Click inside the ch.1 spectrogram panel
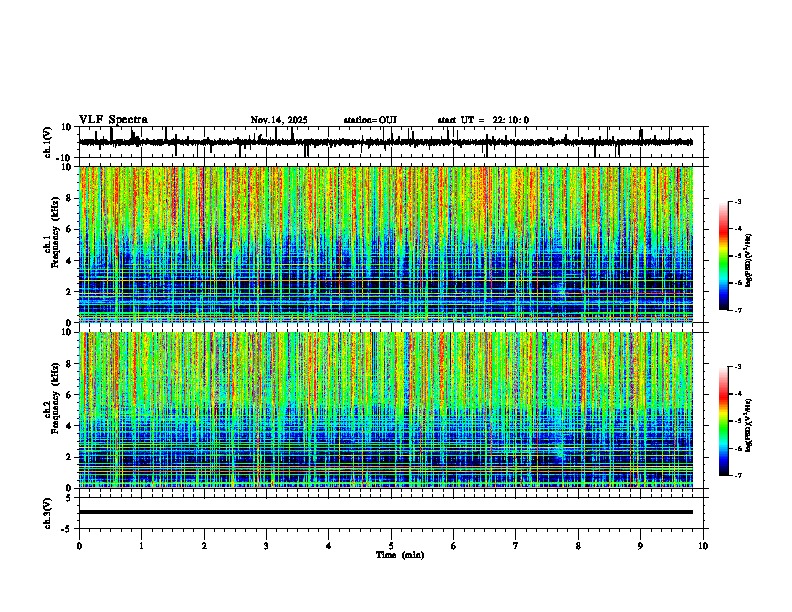Screen dimensions: 792x612 click(386, 244)
